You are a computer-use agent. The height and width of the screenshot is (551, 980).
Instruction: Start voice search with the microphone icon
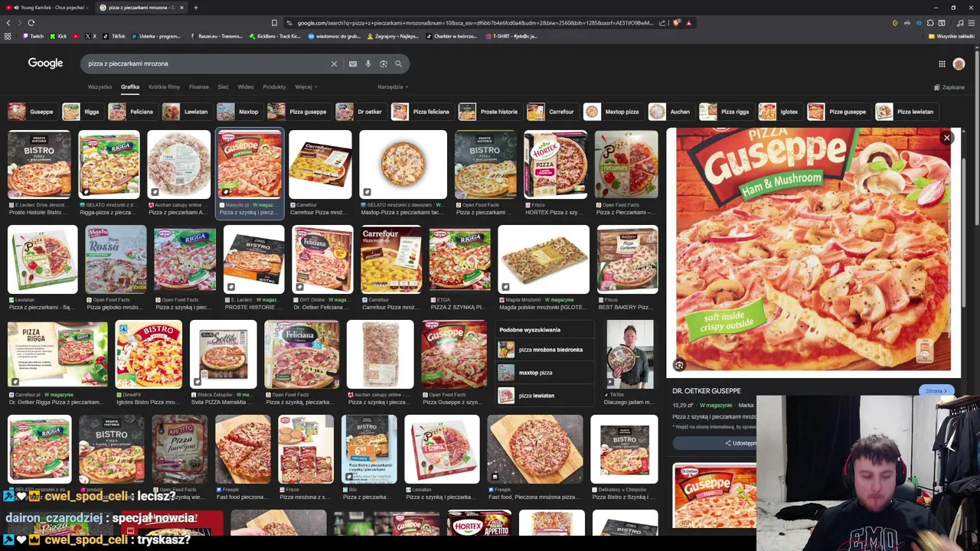click(x=368, y=64)
